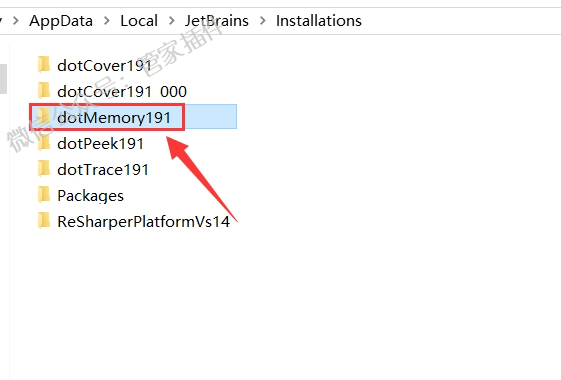Go to JetBrains in the address bar
Viewport: 561px width, 380px height.
(x=216, y=21)
